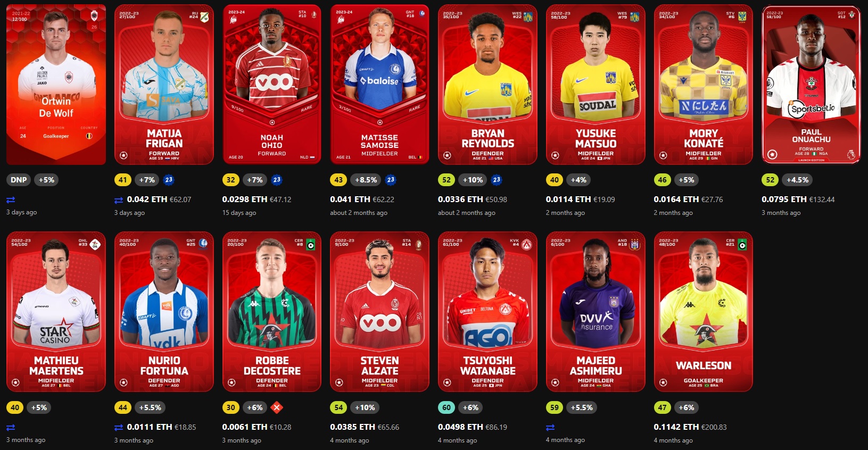
Task: Click the blue 23 badge under Bryan Reynolds
Action: pyautogui.click(x=497, y=180)
